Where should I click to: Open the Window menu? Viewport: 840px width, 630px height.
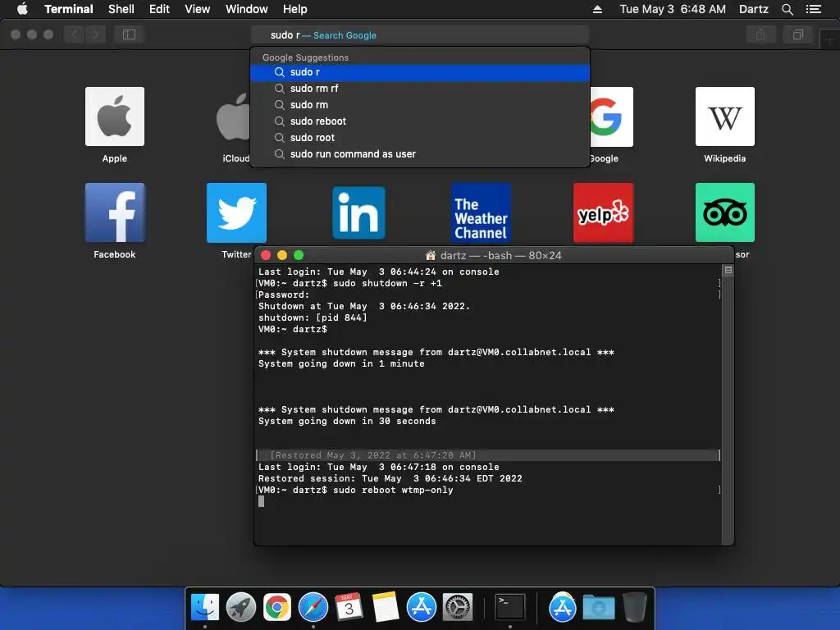click(x=246, y=9)
